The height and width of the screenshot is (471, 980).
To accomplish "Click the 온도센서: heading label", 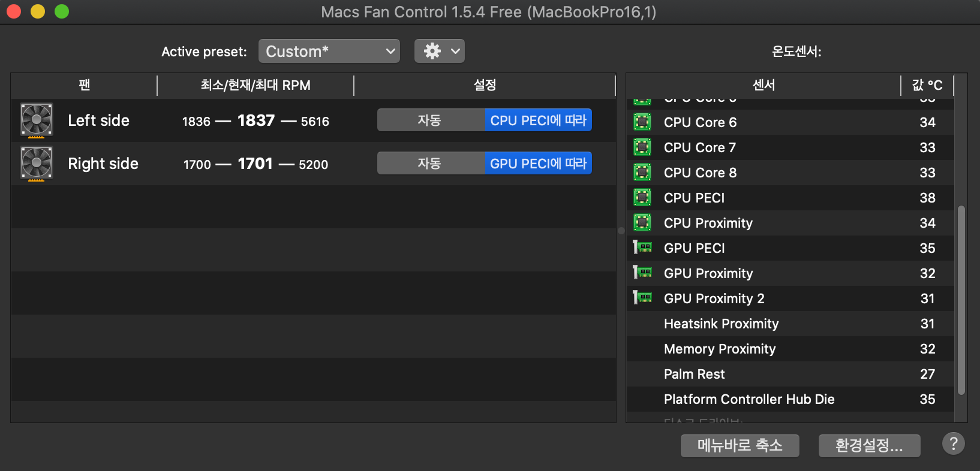I will tap(796, 52).
